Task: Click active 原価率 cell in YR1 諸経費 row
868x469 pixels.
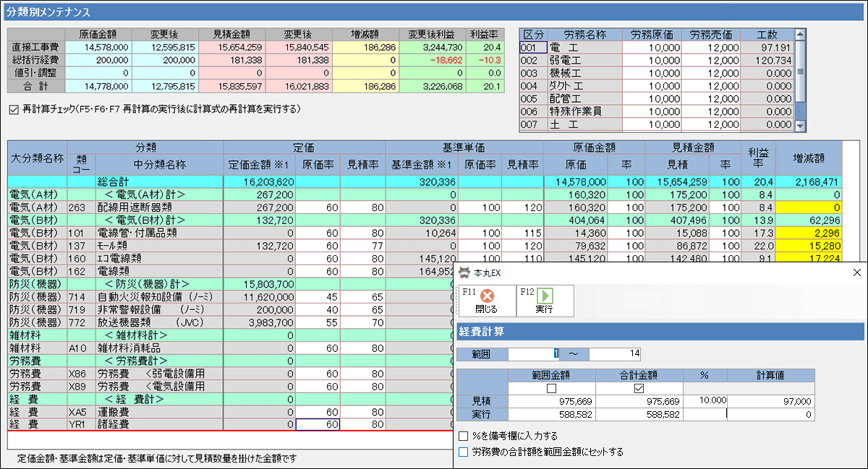Action: pyautogui.click(x=318, y=425)
